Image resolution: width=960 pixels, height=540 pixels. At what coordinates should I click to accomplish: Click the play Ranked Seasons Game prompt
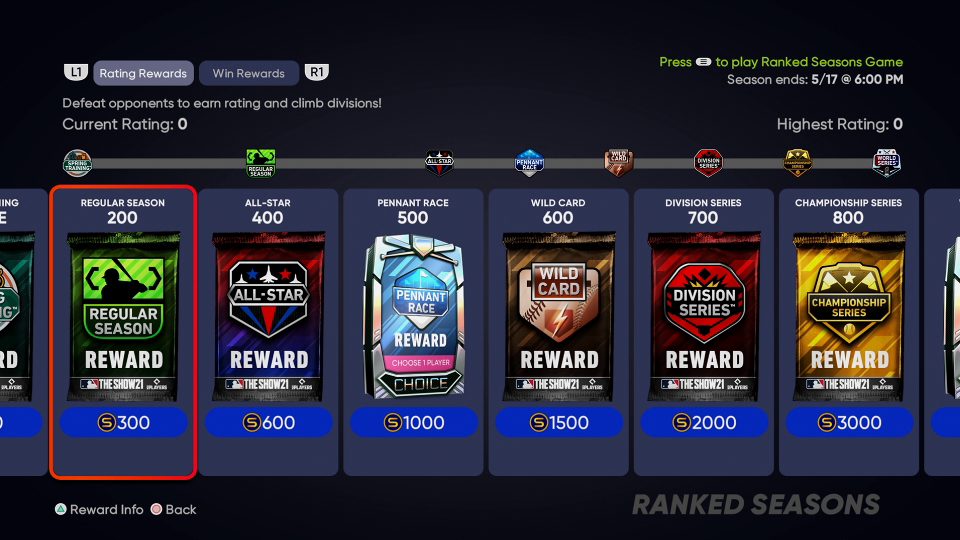[781, 62]
